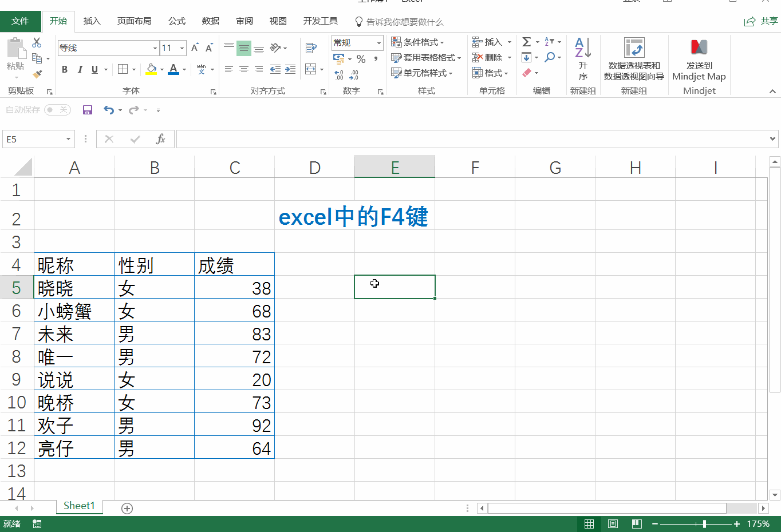Click the Paste clipboard icon
The image size is (781, 532).
tap(15, 48)
